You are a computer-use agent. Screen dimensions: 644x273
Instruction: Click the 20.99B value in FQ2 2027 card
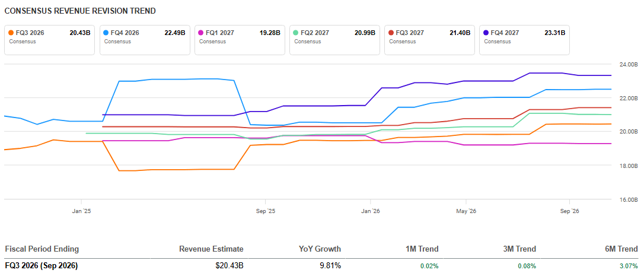coord(365,33)
